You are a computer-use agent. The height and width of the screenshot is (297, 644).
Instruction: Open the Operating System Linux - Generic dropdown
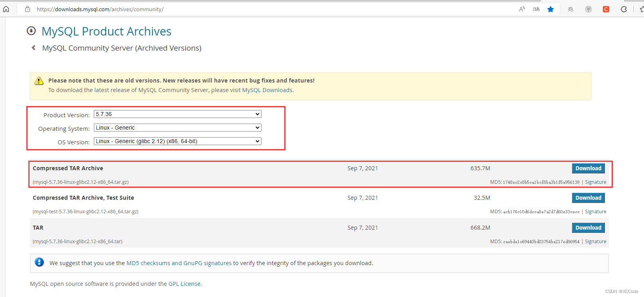pos(178,128)
